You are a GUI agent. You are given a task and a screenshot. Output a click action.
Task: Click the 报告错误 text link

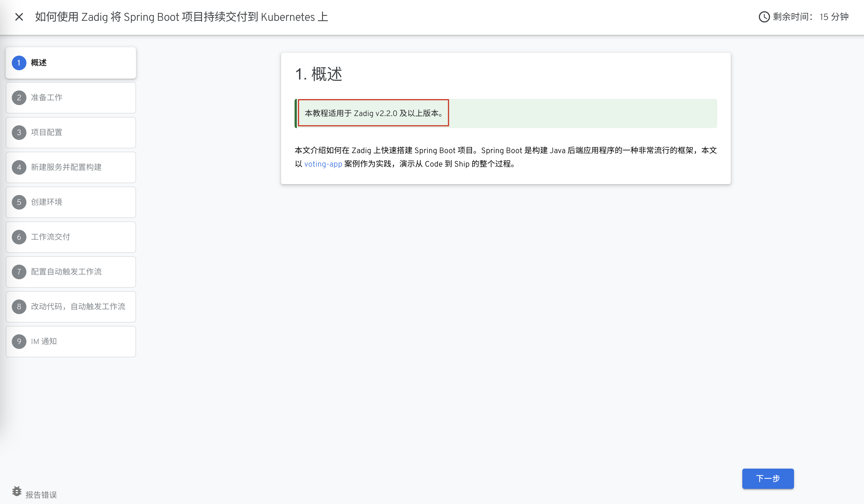tap(41, 495)
